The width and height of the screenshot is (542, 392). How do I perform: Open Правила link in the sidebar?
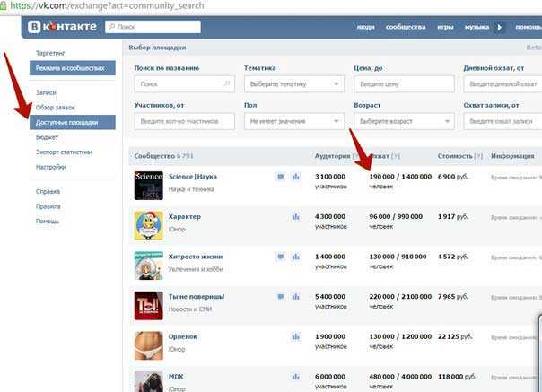coord(48,206)
